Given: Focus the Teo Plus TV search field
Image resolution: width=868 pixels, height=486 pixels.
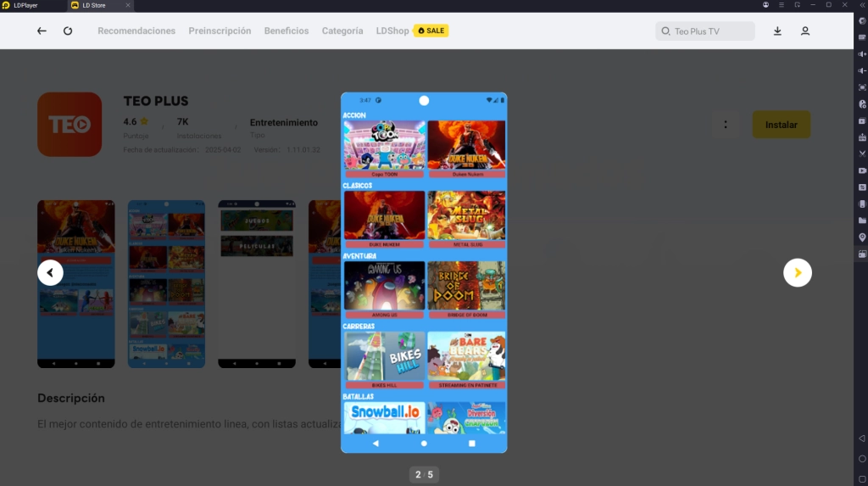Looking at the screenshot, I should point(704,31).
